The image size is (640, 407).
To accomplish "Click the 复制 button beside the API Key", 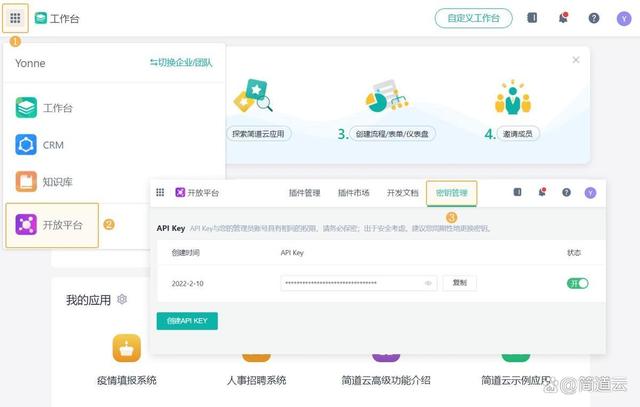I will [459, 283].
